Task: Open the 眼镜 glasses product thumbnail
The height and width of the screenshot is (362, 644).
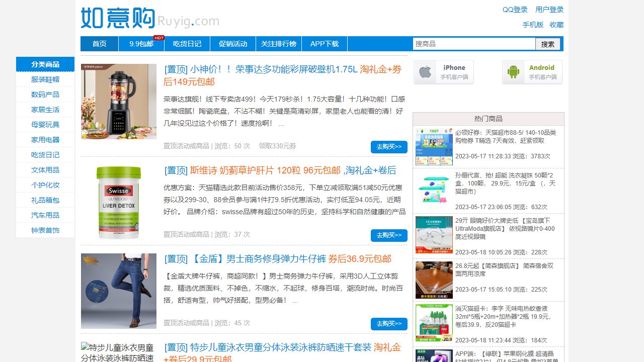Action: pyautogui.click(x=434, y=235)
